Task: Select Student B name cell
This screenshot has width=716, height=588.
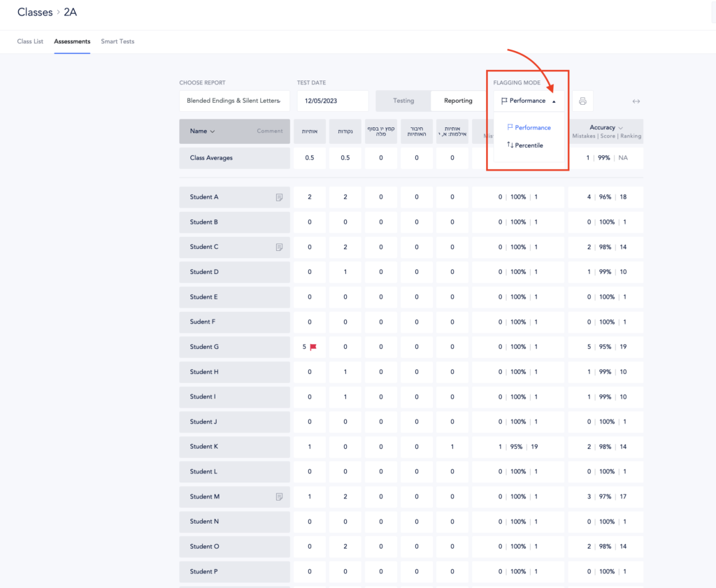Action: point(234,222)
